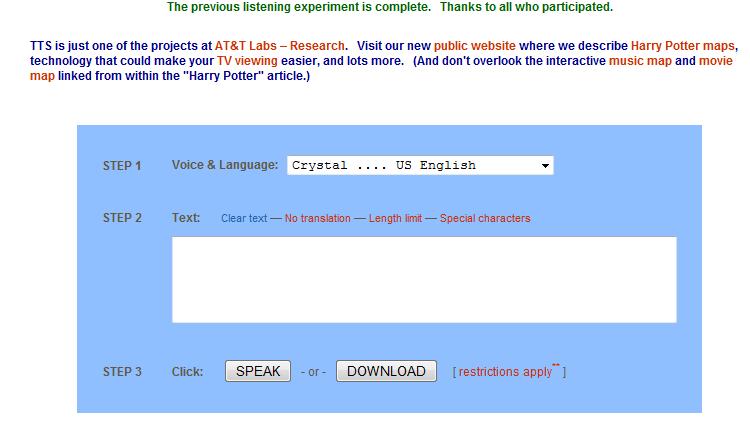The width and height of the screenshot is (750, 432).
Task: Open the movie map link
Action: tap(716, 61)
